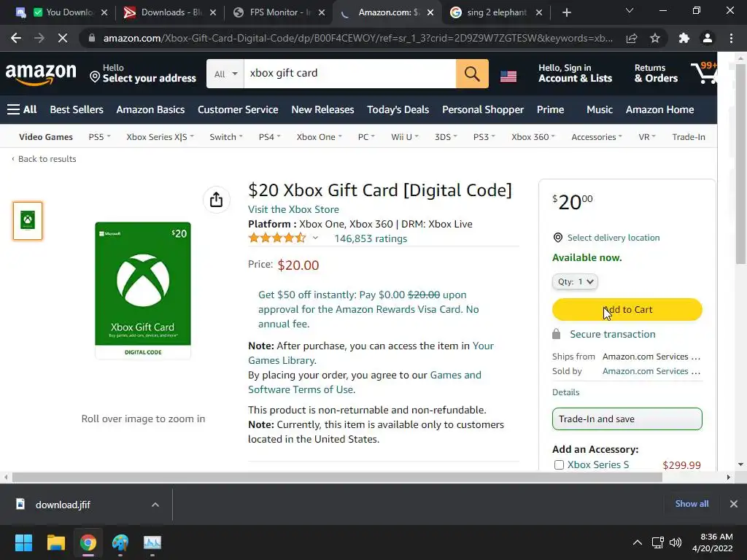Open Customer Service nav item
This screenshot has width=747, height=560.
pos(238,109)
